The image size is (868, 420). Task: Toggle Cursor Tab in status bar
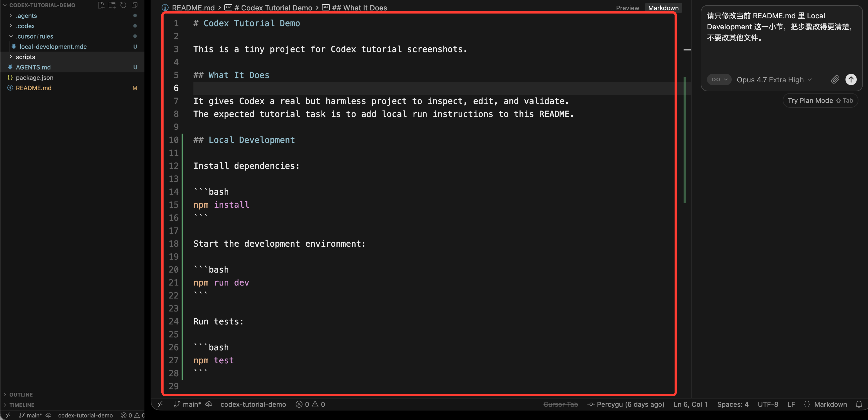click(x=561, y=404)
